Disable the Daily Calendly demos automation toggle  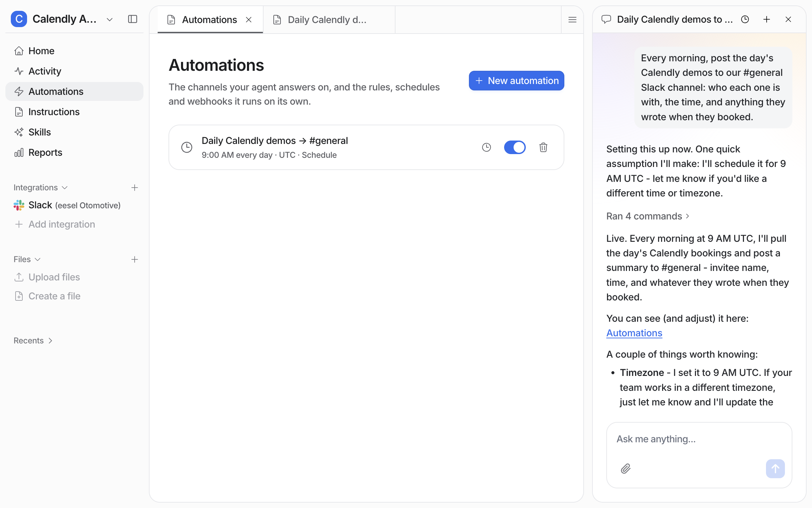tap(515, 147)
